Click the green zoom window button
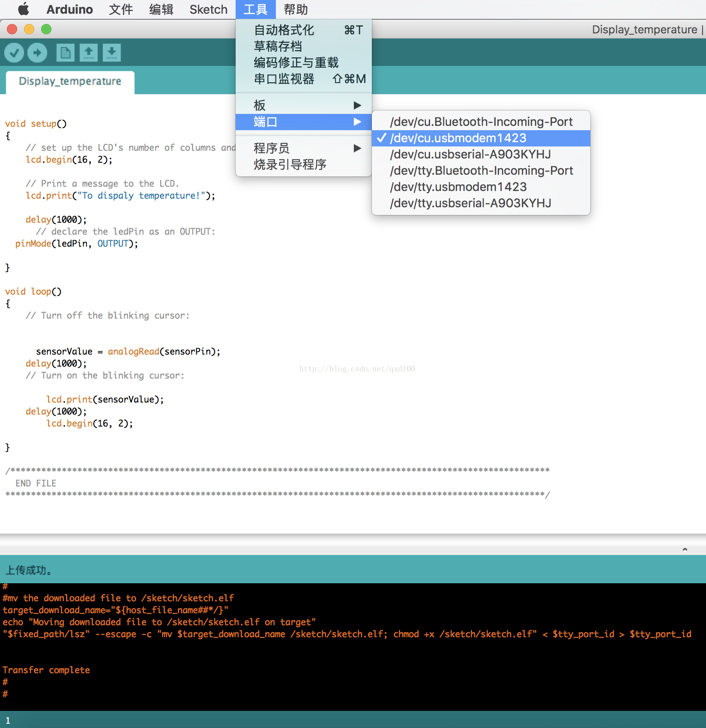Image resolution: width=706 pixels, height=728 pixels. click(46, 29)
